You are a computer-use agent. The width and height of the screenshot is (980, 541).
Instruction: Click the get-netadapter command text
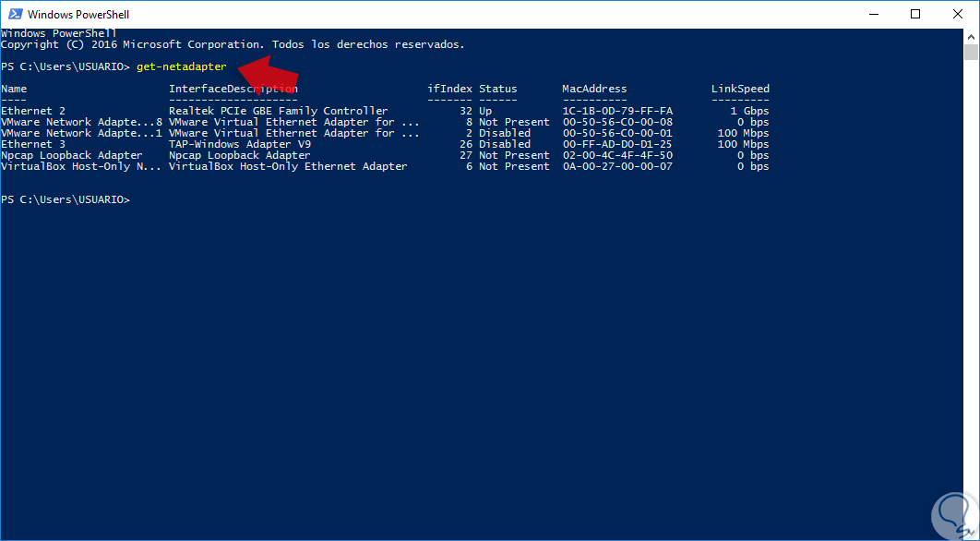[x=181, y=66]
